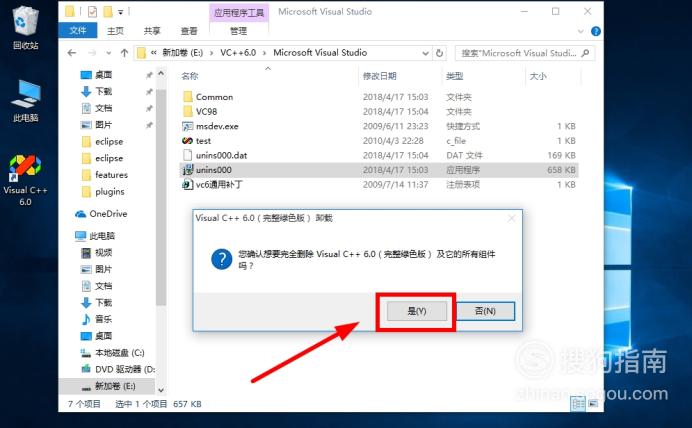Switch to large icons view in status bar

(x=593, y=403)
